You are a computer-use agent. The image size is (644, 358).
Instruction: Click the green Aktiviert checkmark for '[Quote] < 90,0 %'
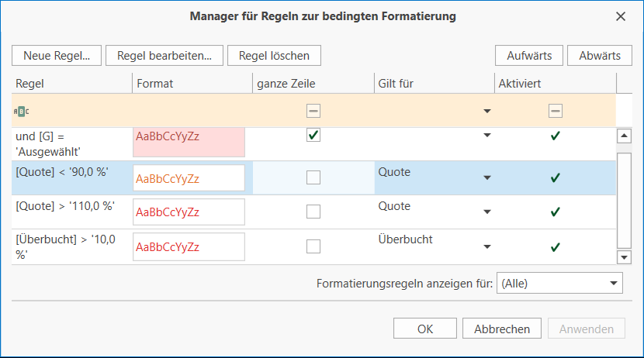click(555, 177)
